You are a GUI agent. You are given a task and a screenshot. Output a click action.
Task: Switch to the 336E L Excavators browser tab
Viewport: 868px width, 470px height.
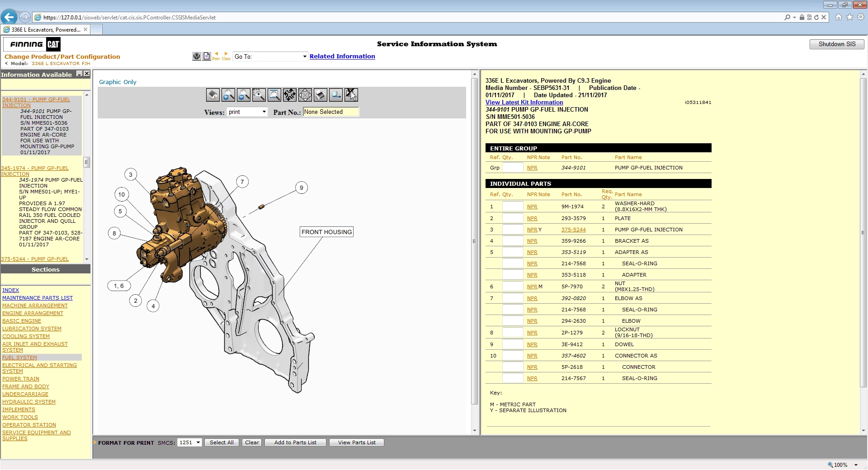click(45, 29)
